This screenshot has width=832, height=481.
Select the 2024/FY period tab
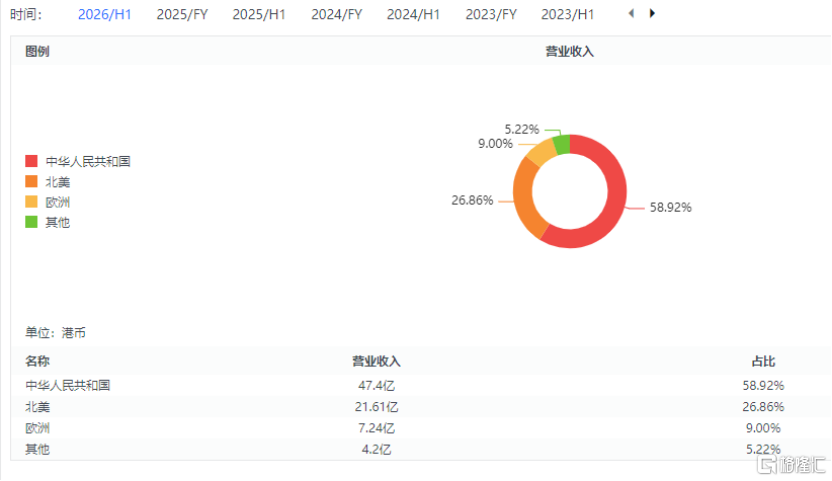point(336,15)
